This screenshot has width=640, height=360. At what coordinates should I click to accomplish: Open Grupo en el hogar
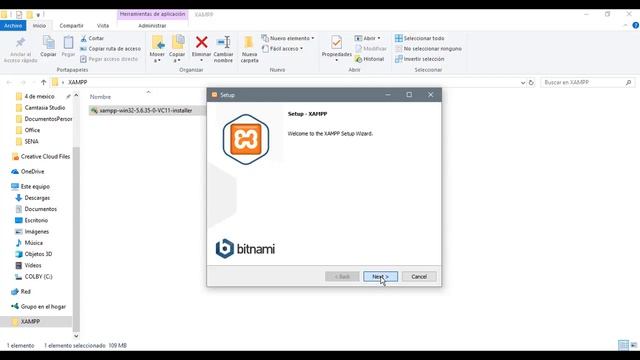point(43,307)
